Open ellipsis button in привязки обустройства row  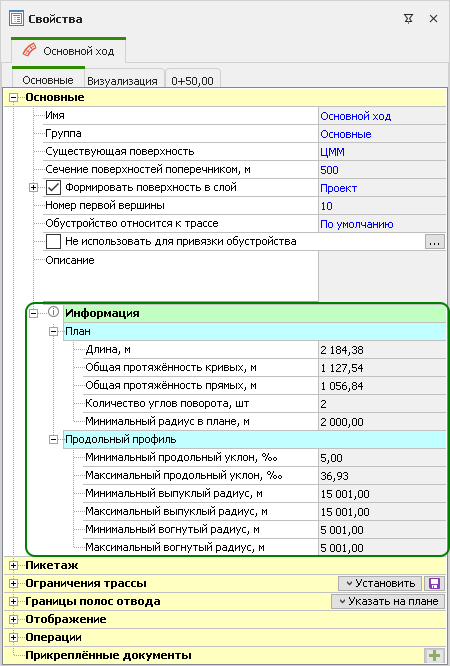coord(434,242)
